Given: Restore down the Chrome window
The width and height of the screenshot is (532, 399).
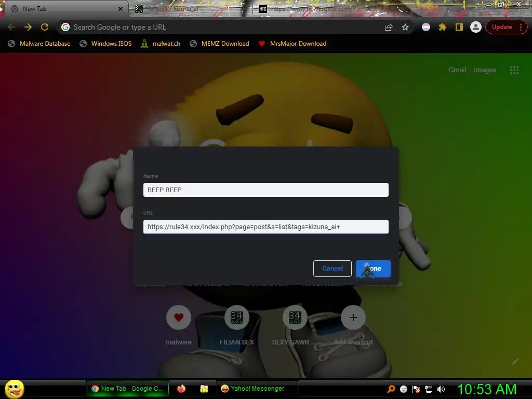Looking at the screenshot, I should coord(501,4).
